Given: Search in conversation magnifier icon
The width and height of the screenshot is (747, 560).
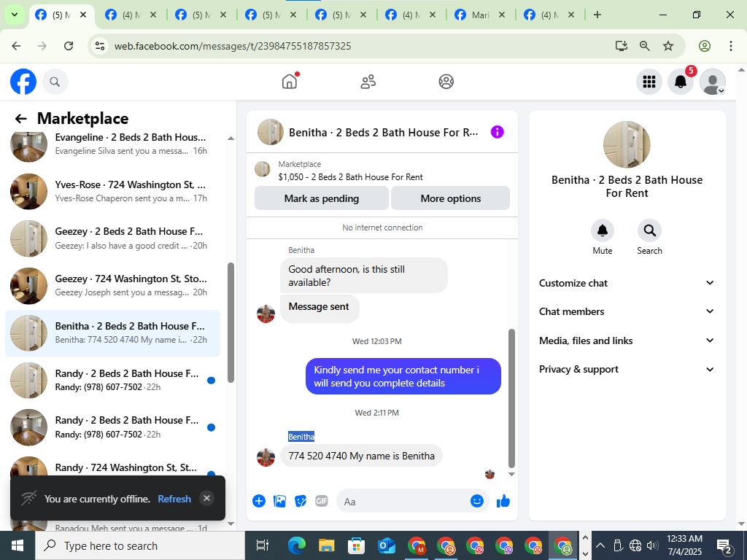Looking at the screenshot, I should coord(649,230).
